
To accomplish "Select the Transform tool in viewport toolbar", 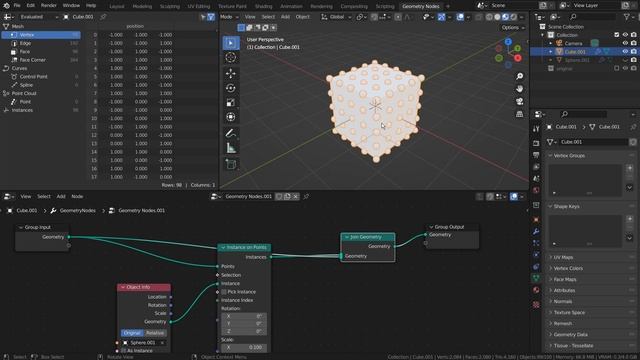I will [x=231, y=117].
